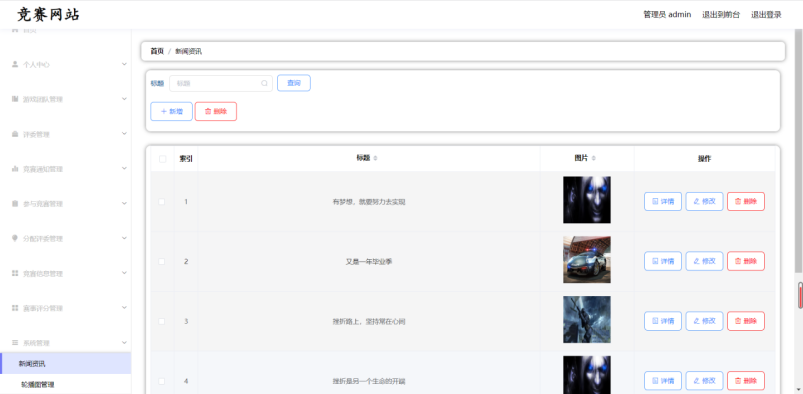Click the 新增 add button

point(172,111)
